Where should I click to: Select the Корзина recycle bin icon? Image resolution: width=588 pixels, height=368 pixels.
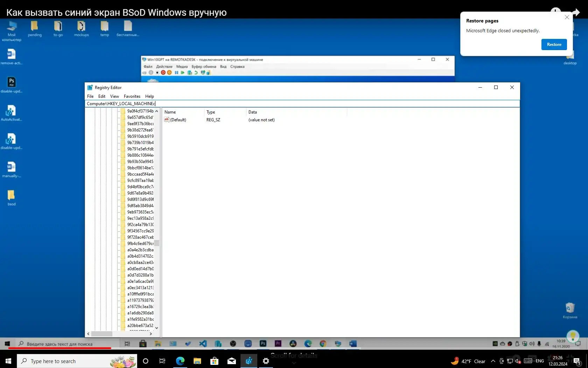[x=570, y=311]
